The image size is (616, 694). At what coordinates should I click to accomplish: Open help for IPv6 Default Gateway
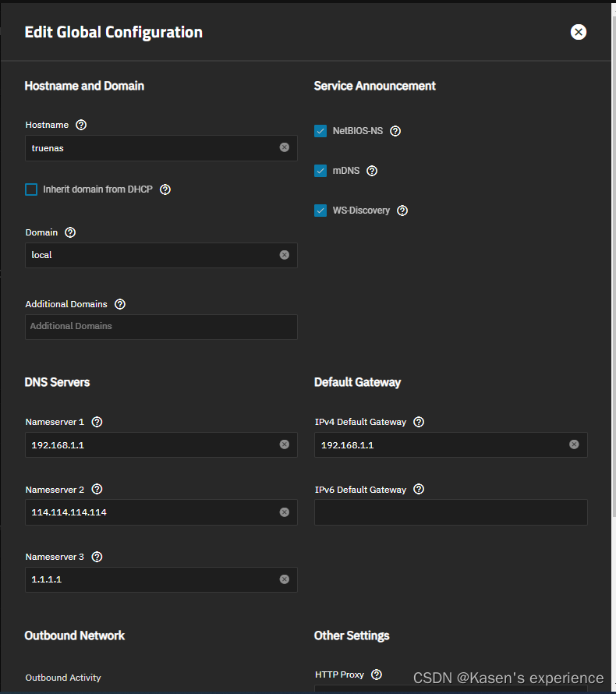[419, 490]
